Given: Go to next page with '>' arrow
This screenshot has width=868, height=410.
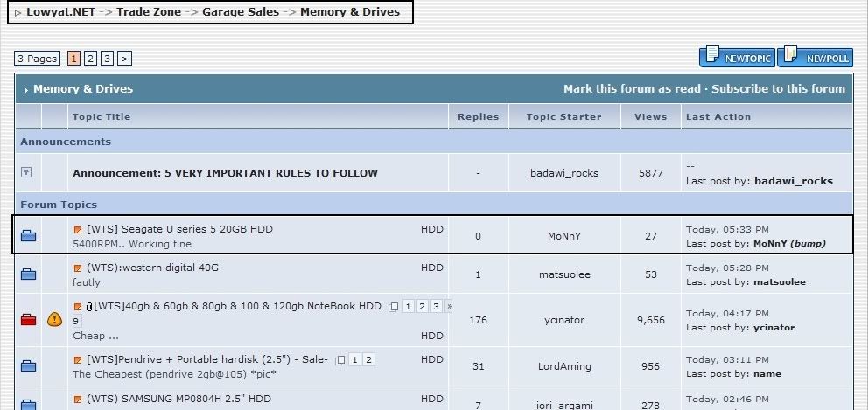Looking at the screenshot, I should tap(124, 59).
